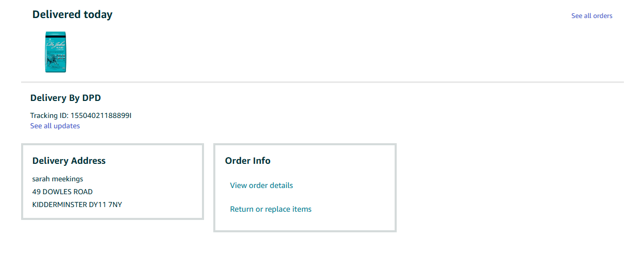This screenshot has width=644, height=273.
Task: Open the See all orders link
Action: pyautogui.click(x=591, y=16)
